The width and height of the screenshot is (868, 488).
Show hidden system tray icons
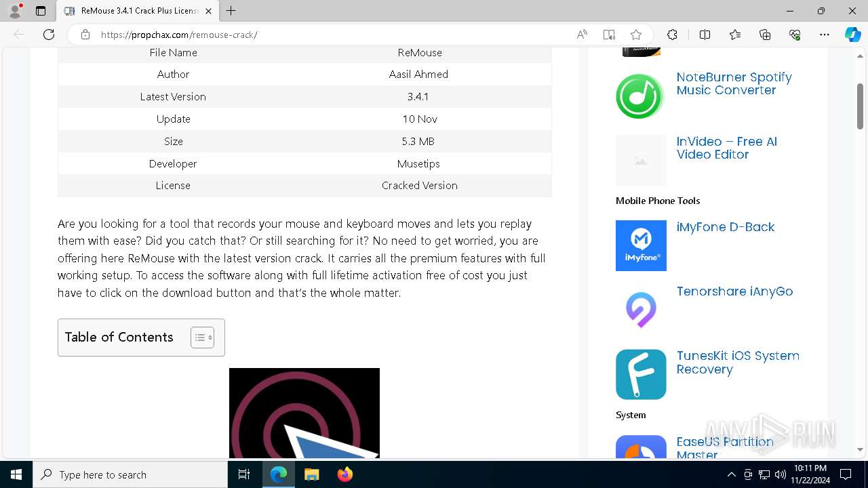(731, 474)
